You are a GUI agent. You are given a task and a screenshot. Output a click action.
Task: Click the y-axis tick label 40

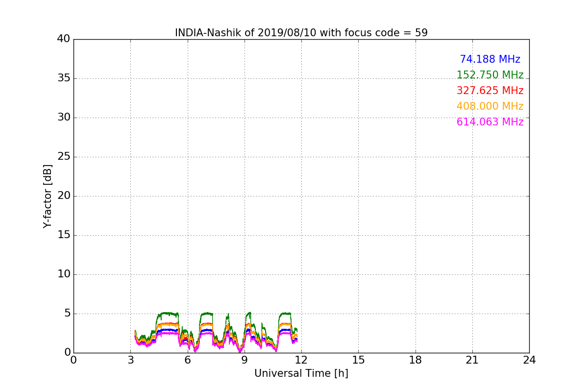(64, 39)
